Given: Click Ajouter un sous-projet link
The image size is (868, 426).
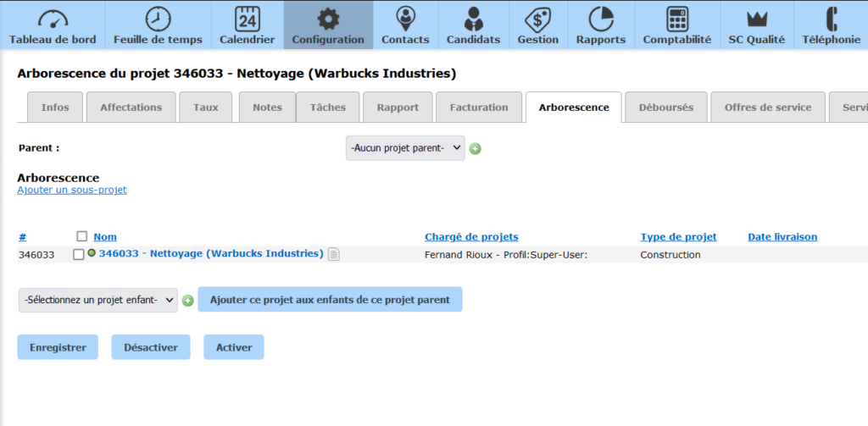Looking at the screenshot, I should (72, 191).
